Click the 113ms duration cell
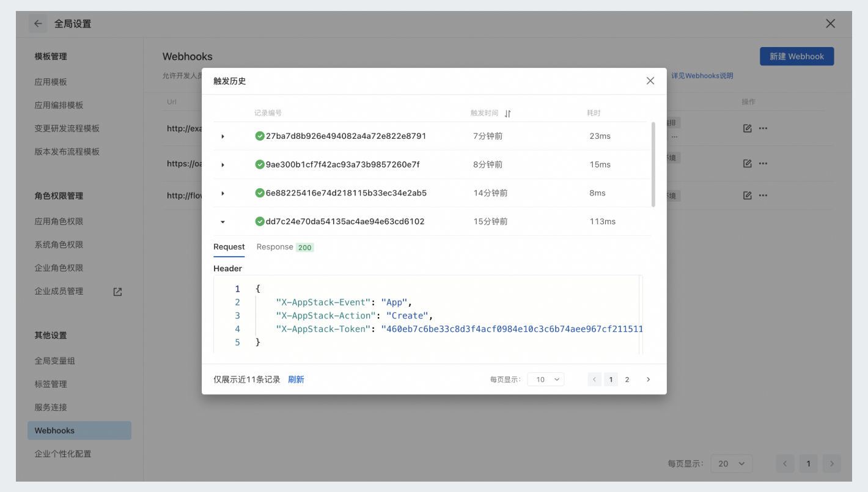The height and width of the screenshot is (492, 868). [603, 221]
